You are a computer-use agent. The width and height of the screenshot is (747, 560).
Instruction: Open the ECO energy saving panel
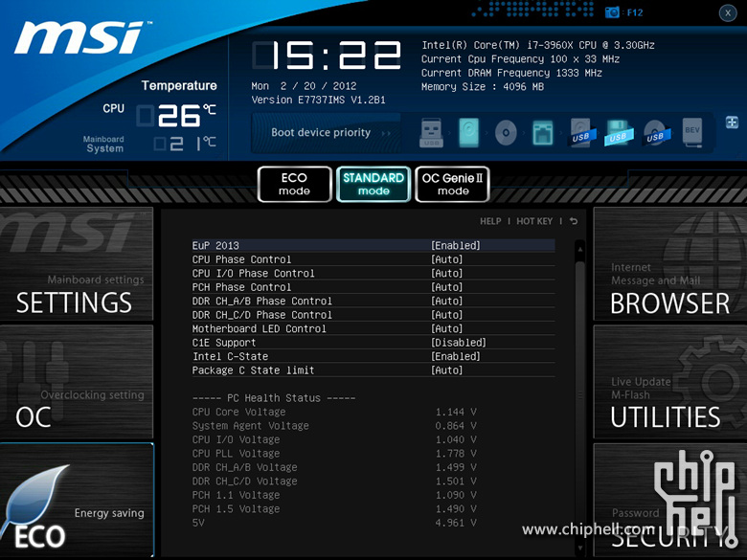(77, 500)
